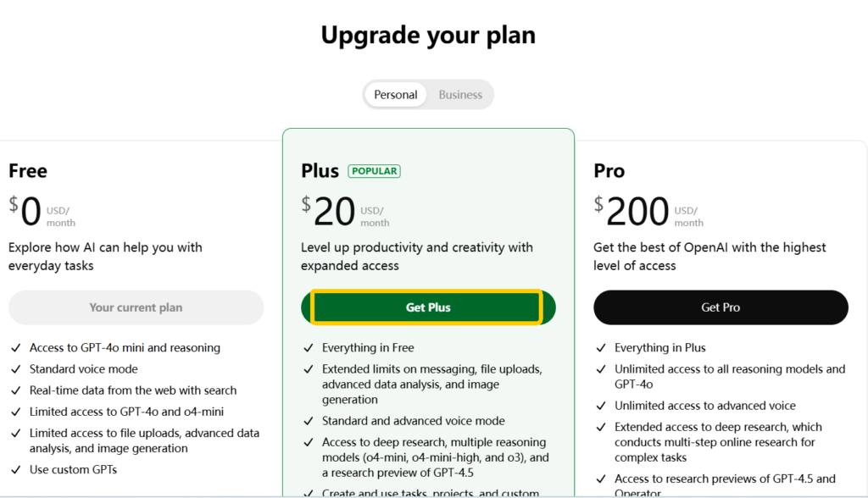Click the "Upgrade your plan" heading

click(428, 35)
